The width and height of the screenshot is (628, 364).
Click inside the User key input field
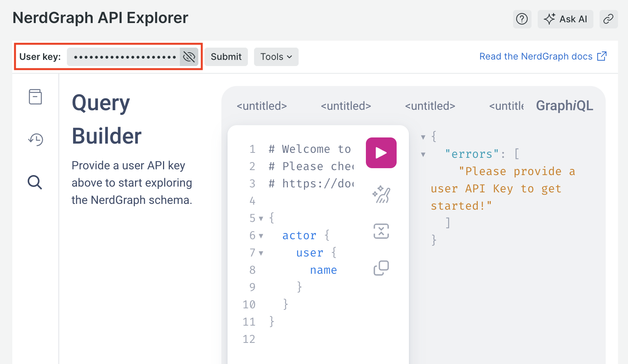tap(123, 56)
